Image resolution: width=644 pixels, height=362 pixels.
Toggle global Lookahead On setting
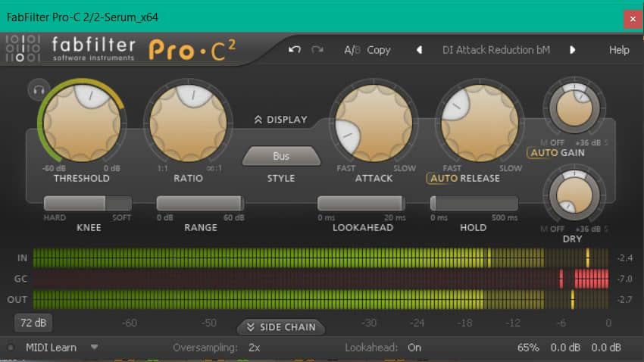(414, 348)
